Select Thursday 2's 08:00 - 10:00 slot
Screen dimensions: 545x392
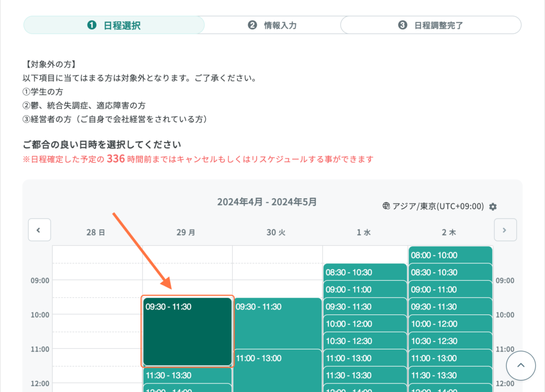click(450, 255)
